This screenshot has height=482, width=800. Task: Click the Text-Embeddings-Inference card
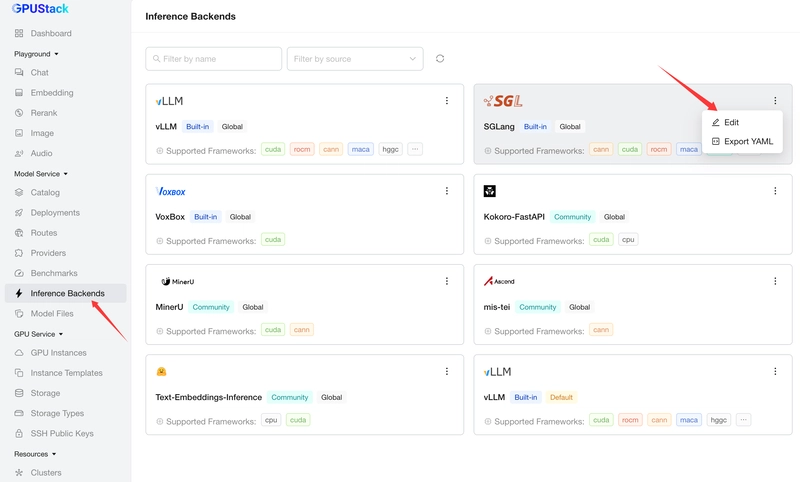[305, 394]
